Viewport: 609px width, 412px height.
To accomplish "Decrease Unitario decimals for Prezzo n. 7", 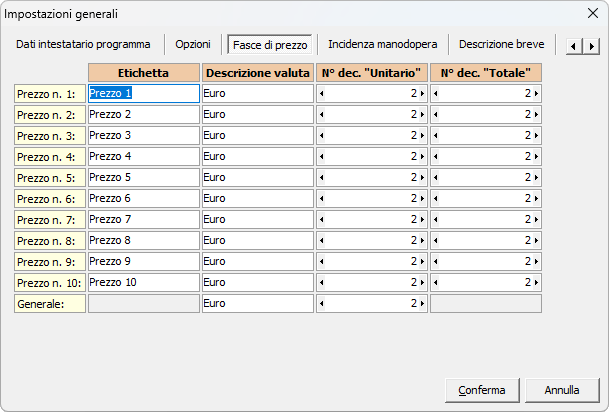I will (x=322, y=219).
